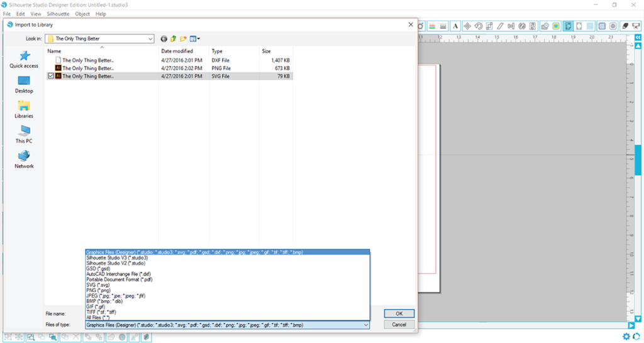The height and width of the screenshot is (343, 644).
Task: Open the Grid settings icon
Action: point(590,26)
